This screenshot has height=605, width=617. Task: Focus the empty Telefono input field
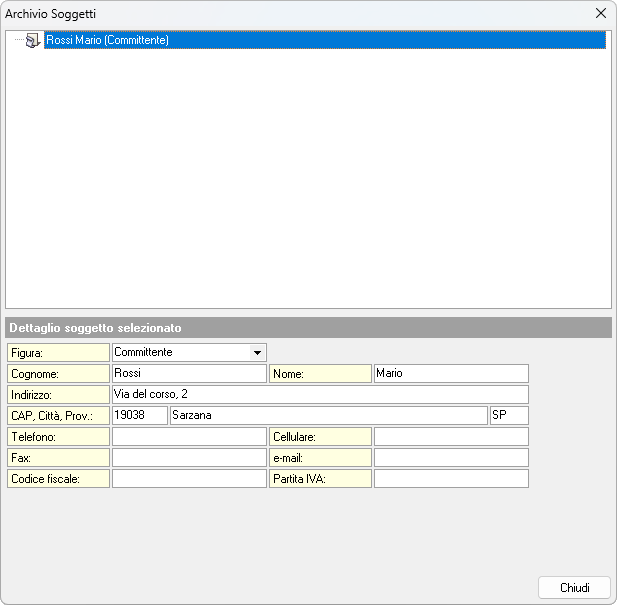coord(189,436)
